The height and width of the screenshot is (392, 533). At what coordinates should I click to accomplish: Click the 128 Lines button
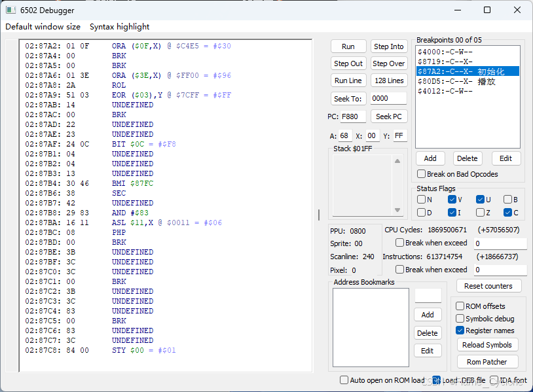pos(388,80)
